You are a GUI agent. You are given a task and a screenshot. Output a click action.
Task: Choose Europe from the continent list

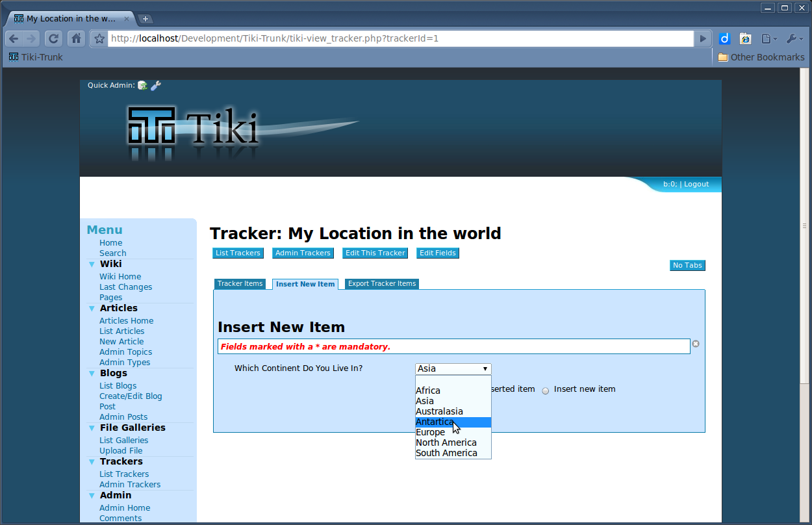[x=431, y=432]
